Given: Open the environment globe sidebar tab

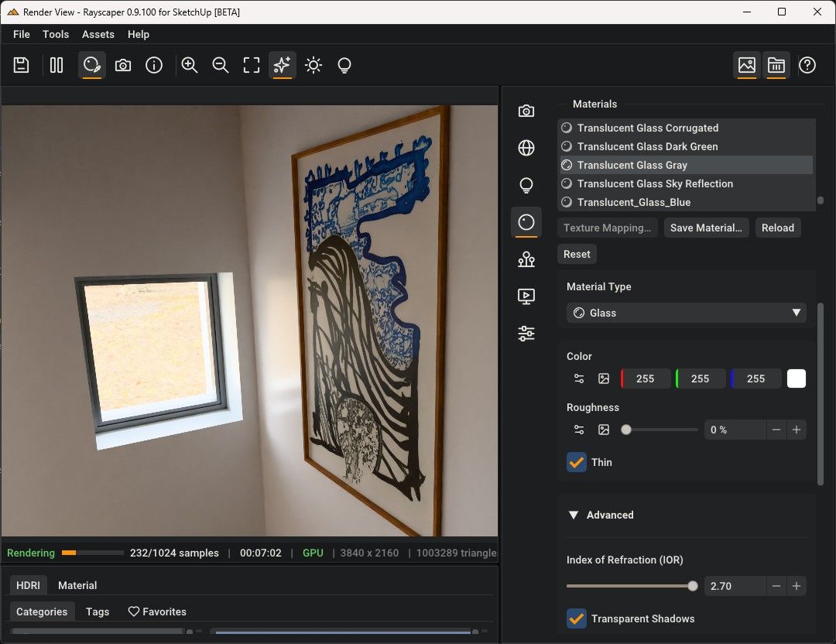Looking at the screenshot, I should click(x=526, y=148).
